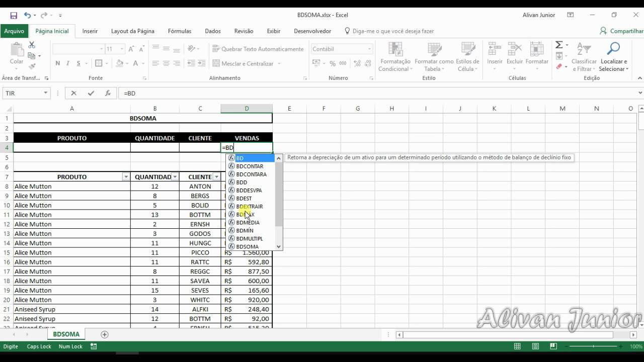Open the PRODUTO column filter dropdown
This screenshot has height=362, width=644.
pyautogui.click(x=126, y=177)
